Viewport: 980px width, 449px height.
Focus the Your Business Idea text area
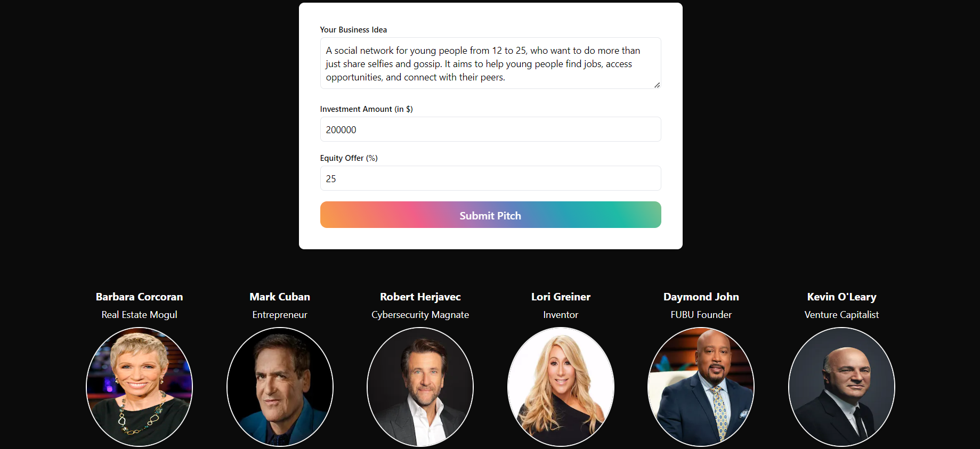[x=490, y=63]
